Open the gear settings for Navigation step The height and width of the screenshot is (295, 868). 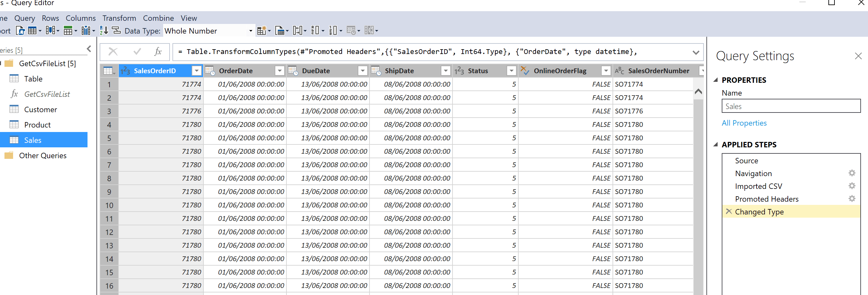(852, 173)
